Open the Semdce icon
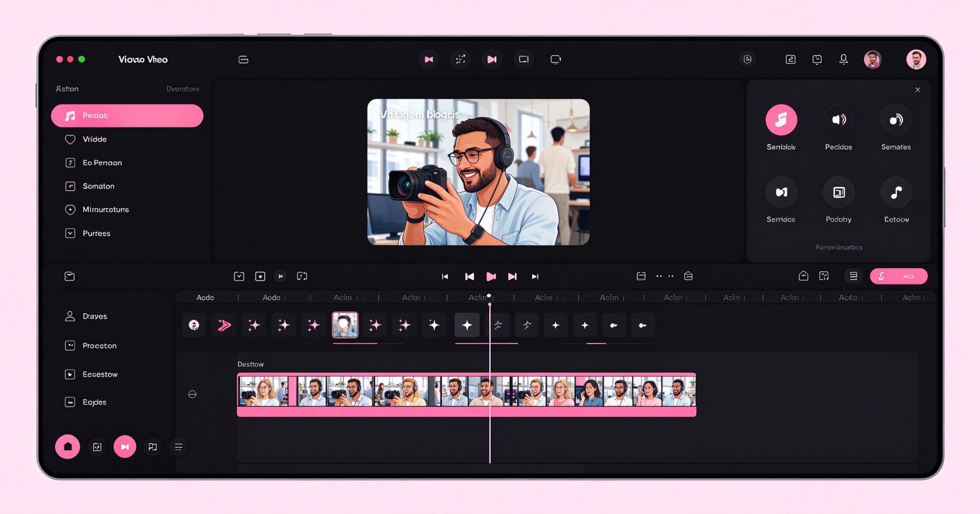This screenshot has width=980, height=514. click(x=781, y=192)
